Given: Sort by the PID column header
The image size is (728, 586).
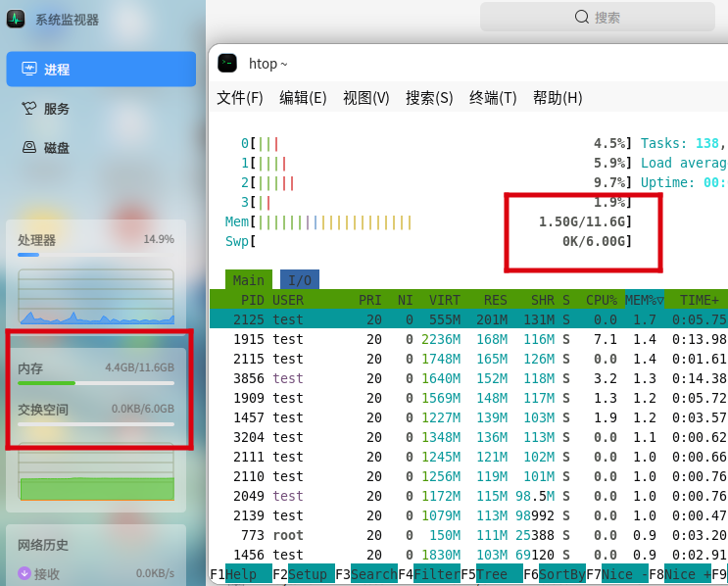Looking at the screenshot, I should click(252, 300).
